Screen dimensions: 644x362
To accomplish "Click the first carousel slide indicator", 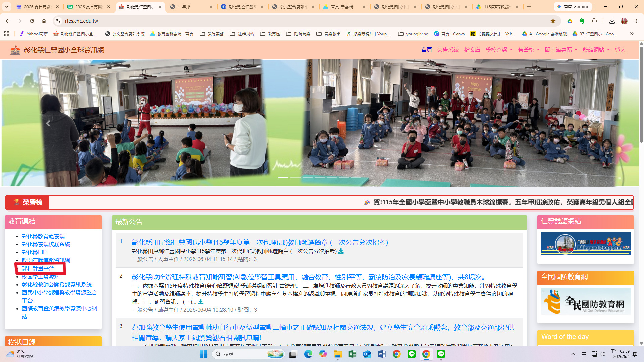I will (x=283, y=178).
